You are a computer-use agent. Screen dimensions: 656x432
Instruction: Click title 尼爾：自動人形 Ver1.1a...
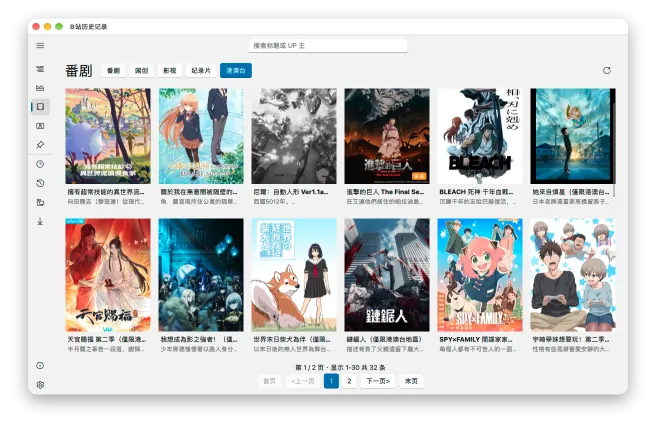(x=291, y=192)
